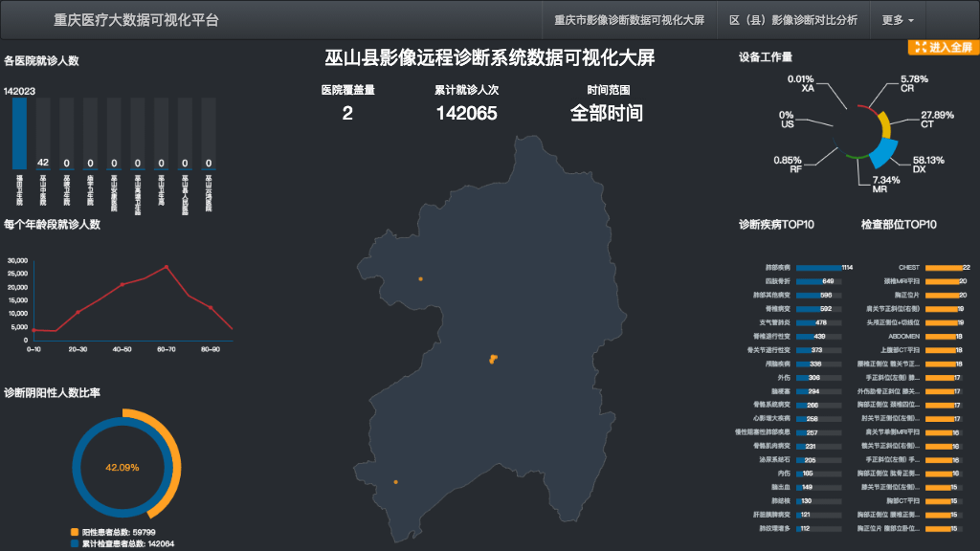Click the northwest hospital marker on the map

pos(420,279)
